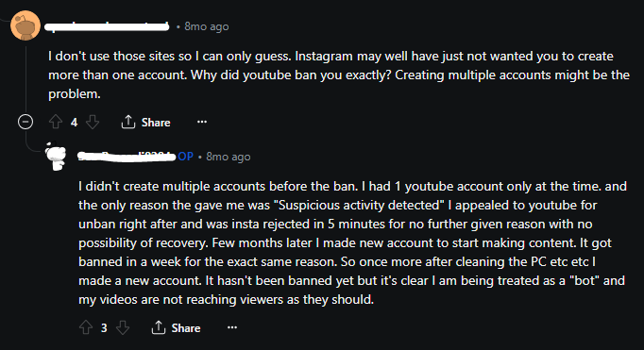This screenshot has width=644, height=350.
Task: Downvote the first comment with 4 points
Action: (93, 122)
